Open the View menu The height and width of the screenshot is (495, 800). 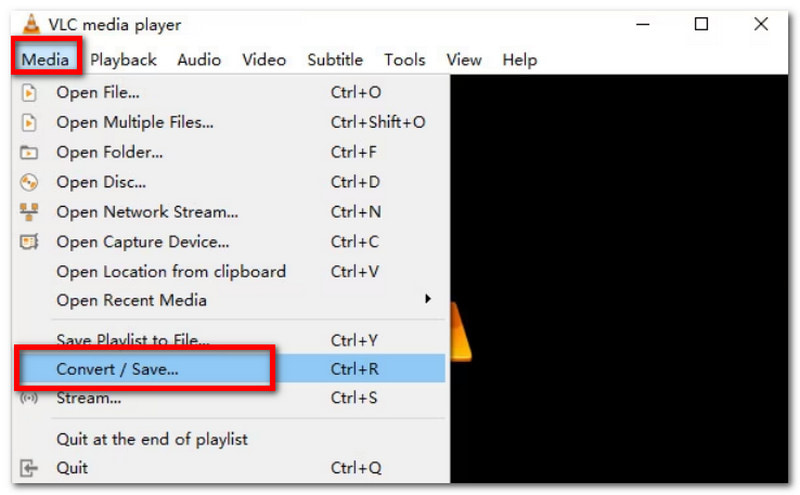coord(464,60)
